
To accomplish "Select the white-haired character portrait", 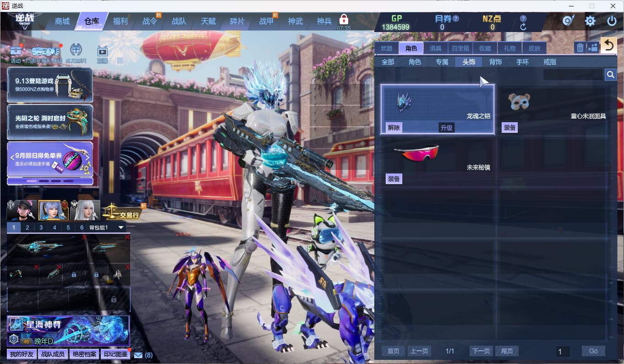I will 85,211.
